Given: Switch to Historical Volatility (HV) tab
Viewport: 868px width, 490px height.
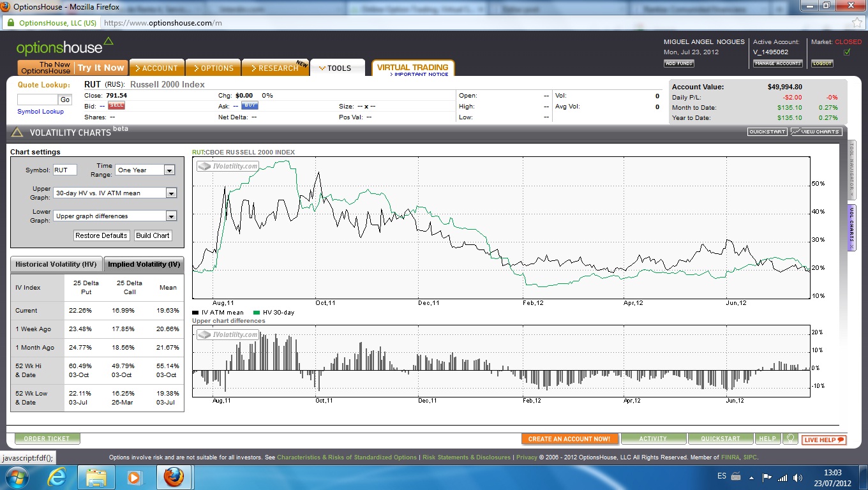Looking at the screenshot, I should [56, 264].
